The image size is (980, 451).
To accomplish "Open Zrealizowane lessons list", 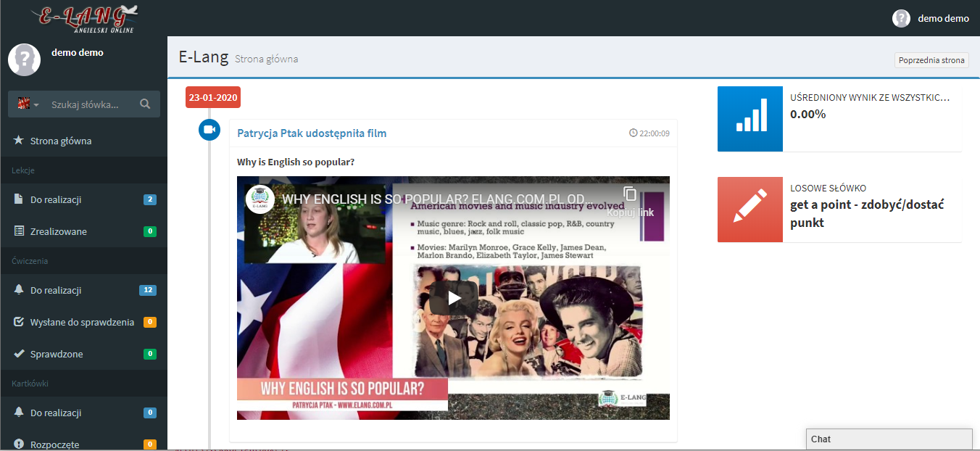I will click(58, 231).
